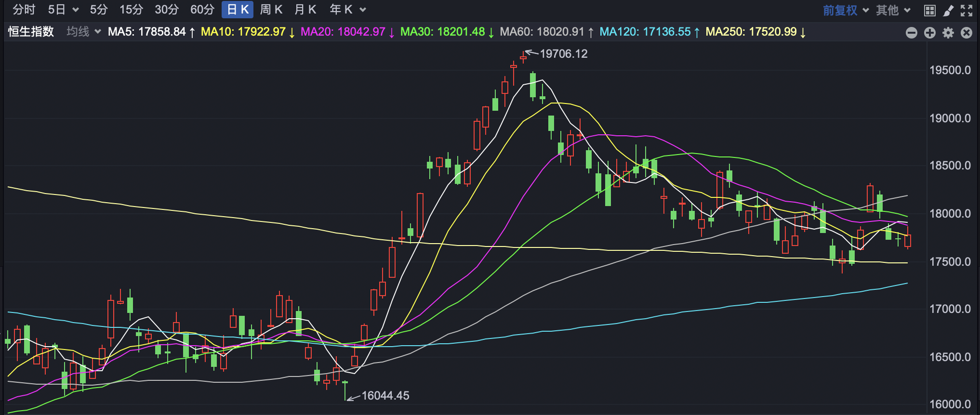980x415 pixels.
Task: Expand the 5日 period dropdown arrow
Action: coord(76,10)
